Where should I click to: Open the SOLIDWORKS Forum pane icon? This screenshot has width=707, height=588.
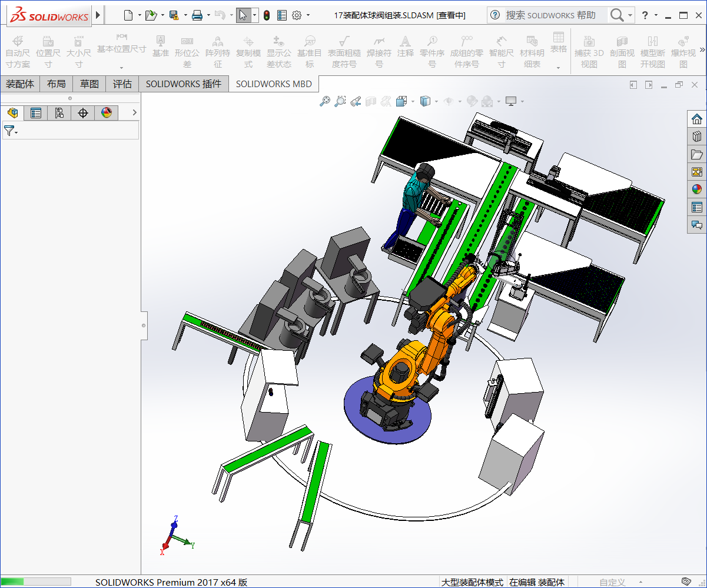[x=697, y=224]
